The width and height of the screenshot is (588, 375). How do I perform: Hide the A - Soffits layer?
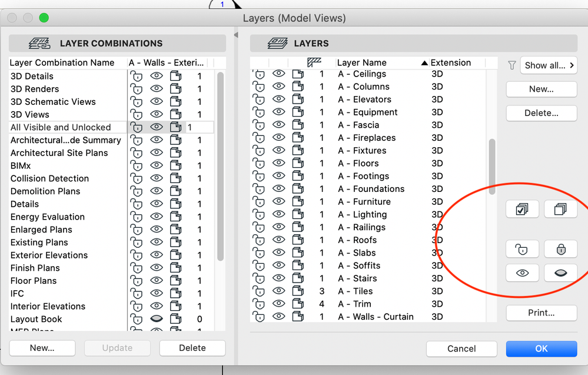pos(278,265)
